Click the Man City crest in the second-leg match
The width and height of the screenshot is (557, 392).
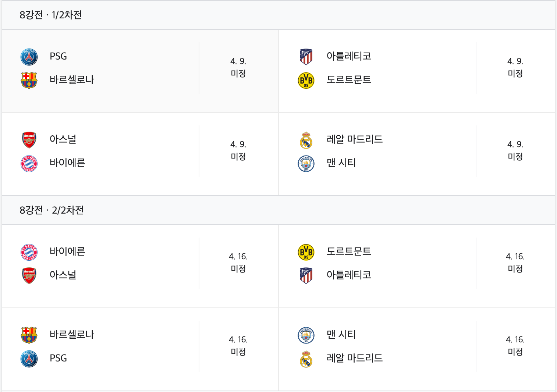point(306,335)
